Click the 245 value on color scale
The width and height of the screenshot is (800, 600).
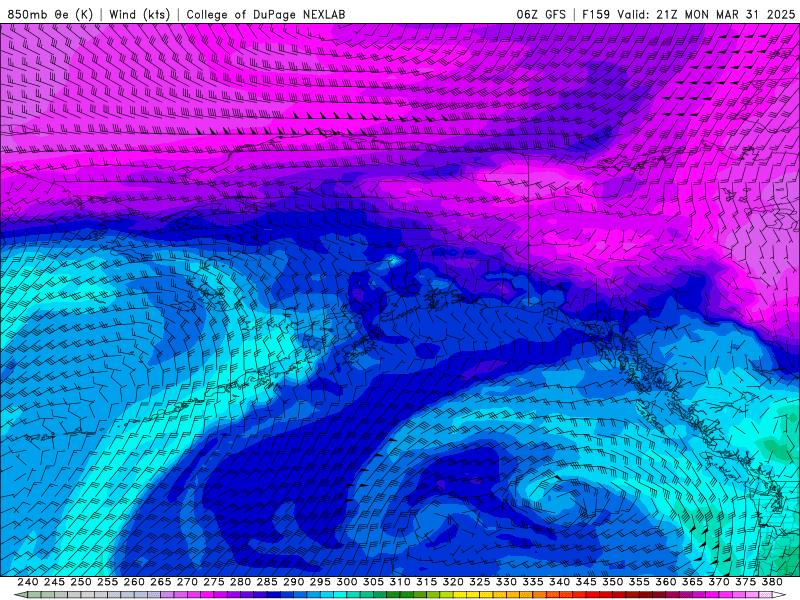tap(54, 582)
